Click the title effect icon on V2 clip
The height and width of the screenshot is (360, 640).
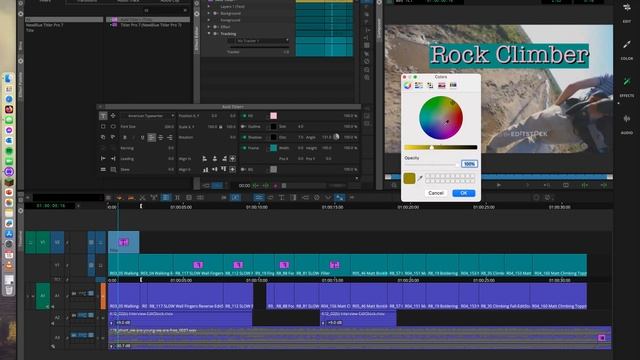[124, 242]
